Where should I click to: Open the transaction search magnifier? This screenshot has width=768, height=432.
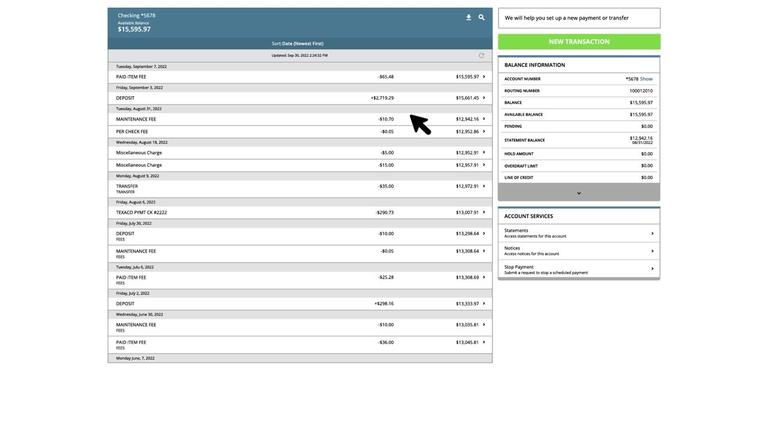tap(481, 17)
